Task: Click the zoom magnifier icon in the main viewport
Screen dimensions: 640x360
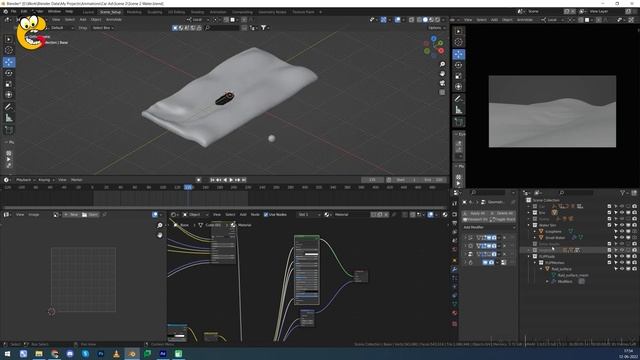Action: pos(442,64)
